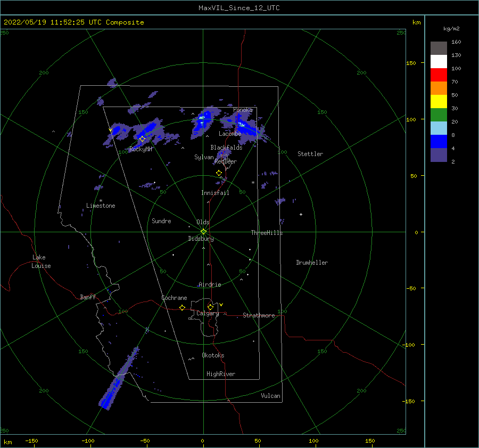Click the Ponoka city label
The width and height of the screenshot is (479, 448).
243,110
